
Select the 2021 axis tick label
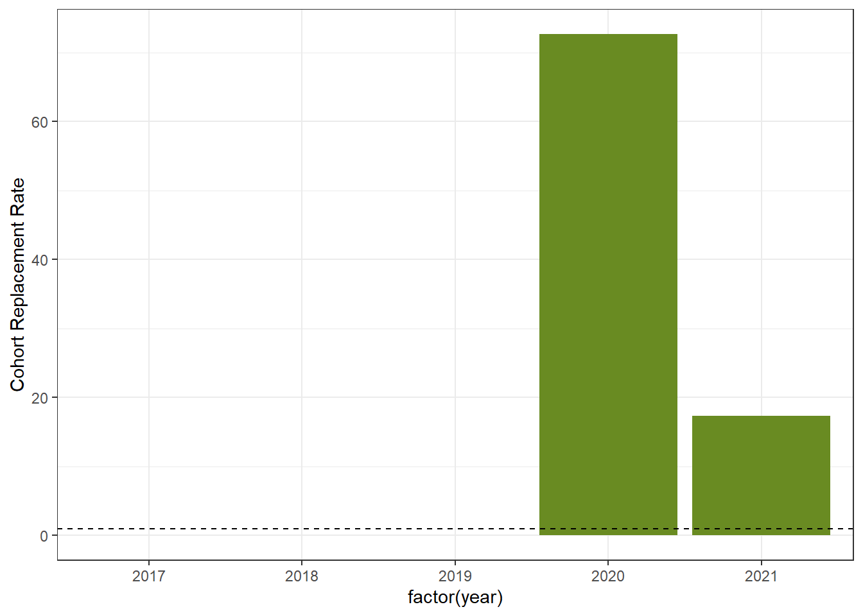pyautogui.click(x=762, y=576)
